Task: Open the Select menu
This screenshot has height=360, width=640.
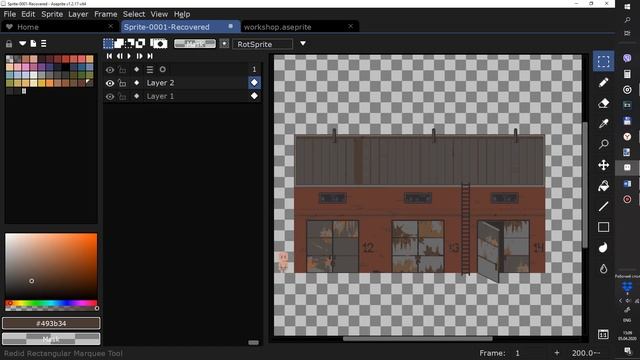Action: (134, 14)
